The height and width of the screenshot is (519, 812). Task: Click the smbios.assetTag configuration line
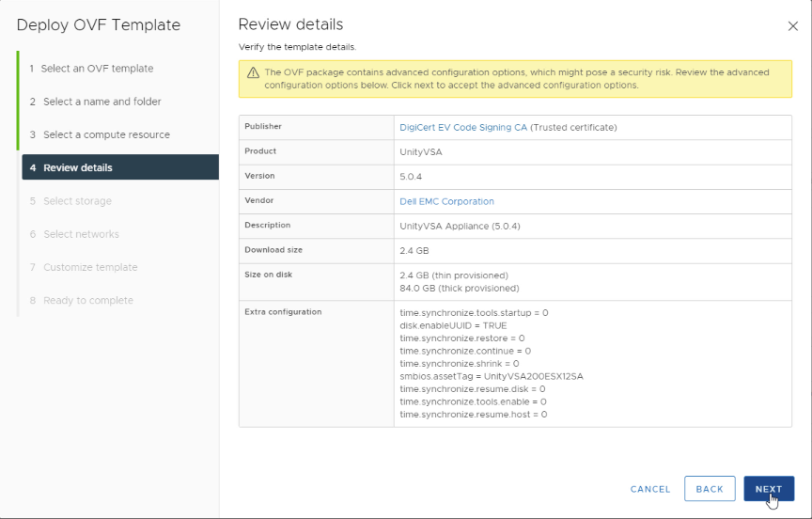[491, 377]
